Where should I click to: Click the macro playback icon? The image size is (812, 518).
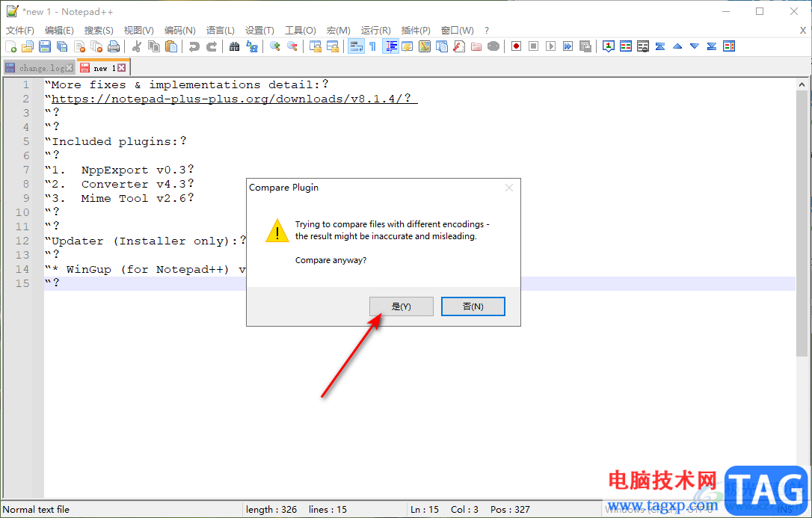(550, 46)
